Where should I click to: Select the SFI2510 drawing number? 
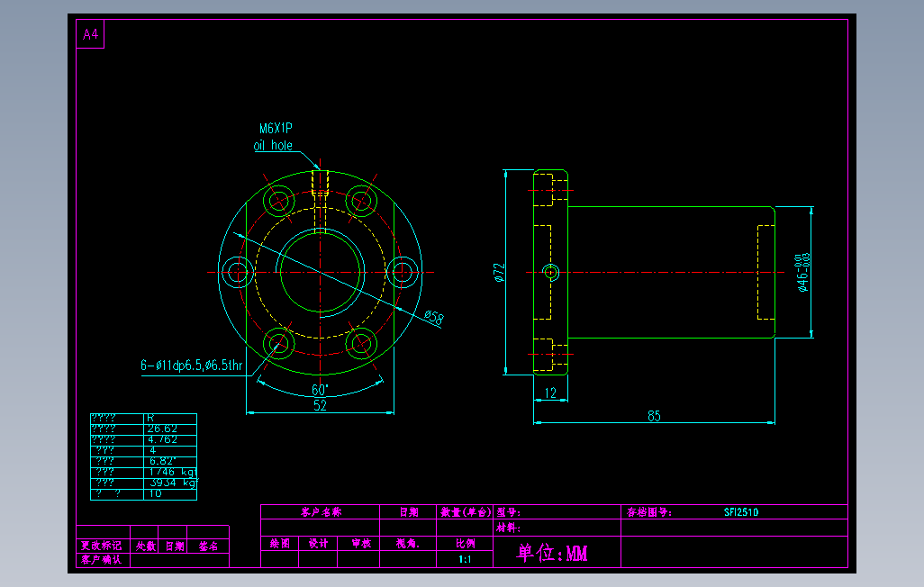click(741, 512)
